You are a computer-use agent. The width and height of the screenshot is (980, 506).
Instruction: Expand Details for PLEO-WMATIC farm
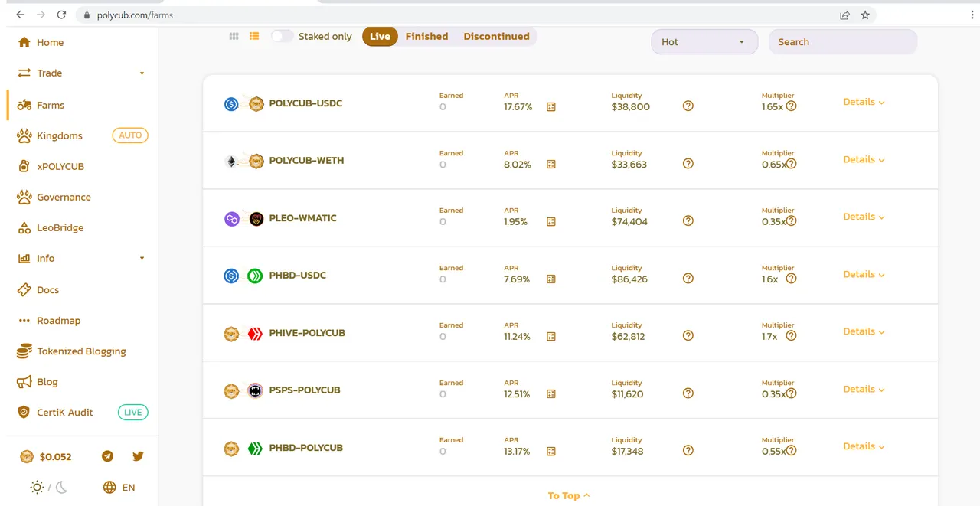[x=864, y=217]
